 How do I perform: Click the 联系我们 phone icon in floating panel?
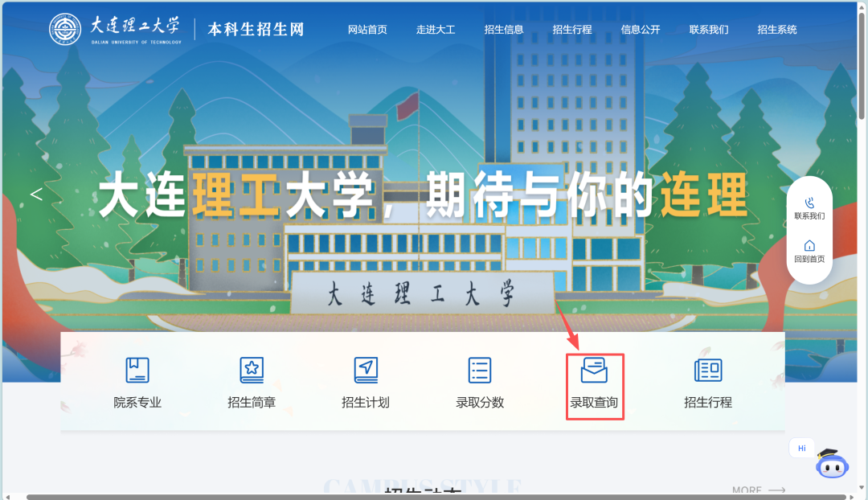[x=809, y=203]
